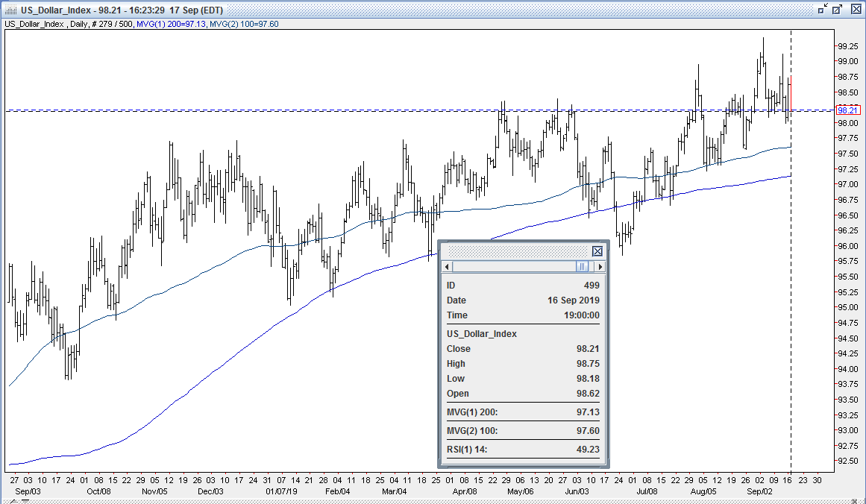Click the Dec/03 date axis label
Screen dimensions: 866x504
click(x=210, y=491)
